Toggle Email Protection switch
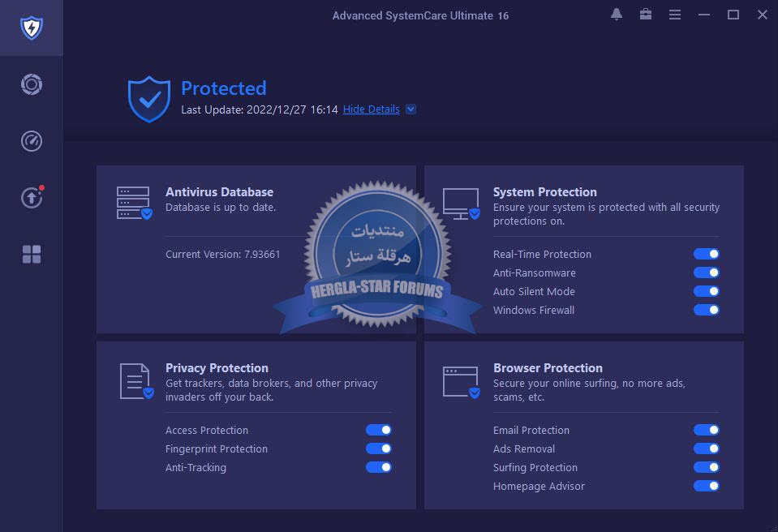Image resolution: width=778 pixels, height=532 pixels. point(707,430)
